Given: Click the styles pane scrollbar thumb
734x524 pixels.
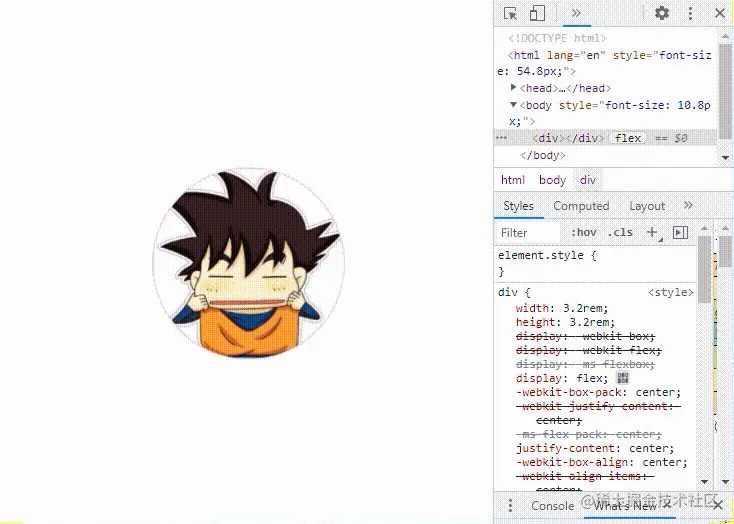Looking at the screenshot, I should tap(704, 269).
